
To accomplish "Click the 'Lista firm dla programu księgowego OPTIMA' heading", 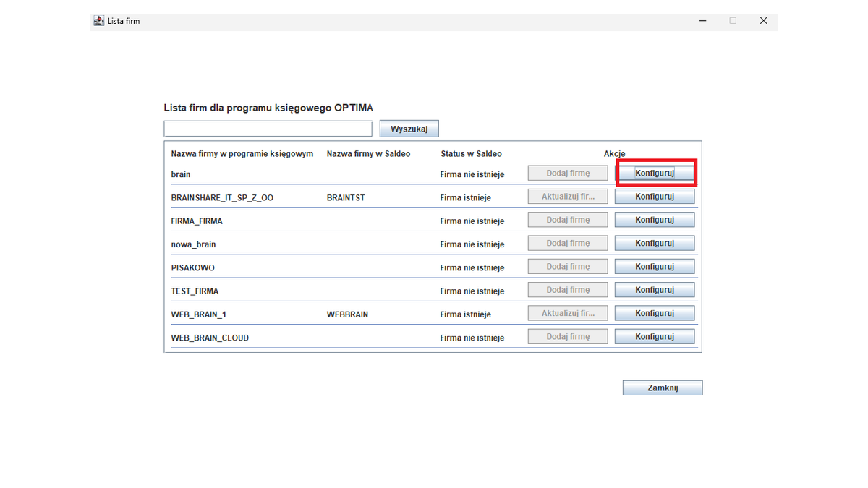I will (268, 108).
